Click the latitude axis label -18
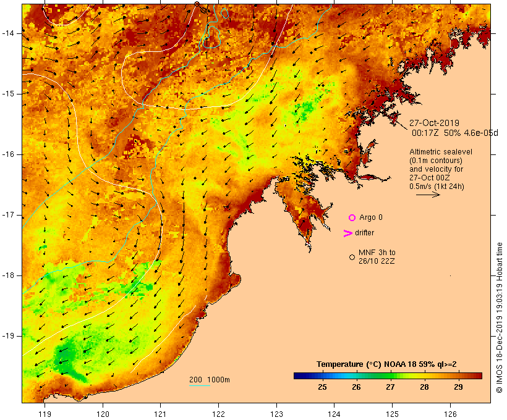 (x=8, y=275)
